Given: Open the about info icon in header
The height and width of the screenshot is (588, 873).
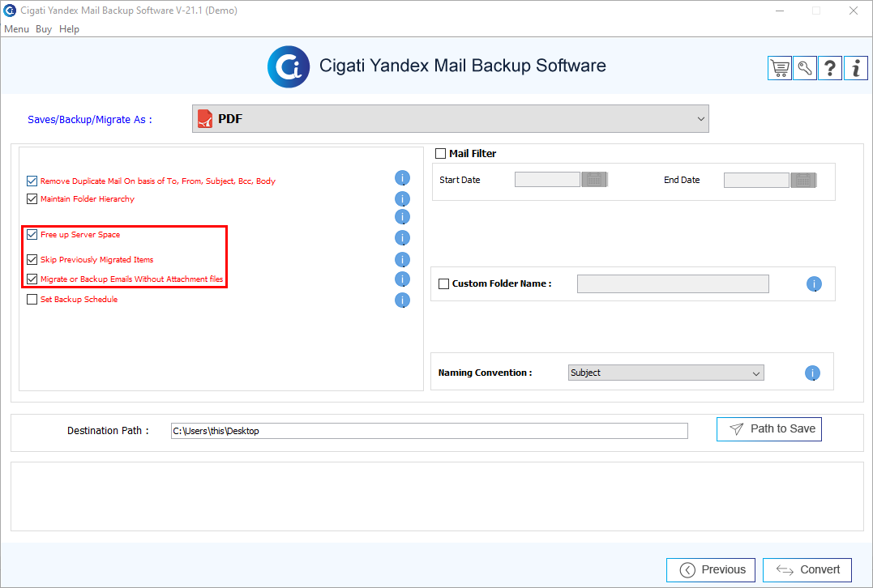Looking at the screenshot, I should (856, 68).
